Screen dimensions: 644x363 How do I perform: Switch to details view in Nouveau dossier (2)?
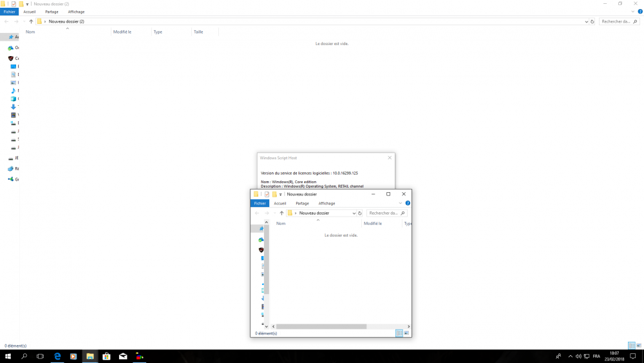coord(632,346)
